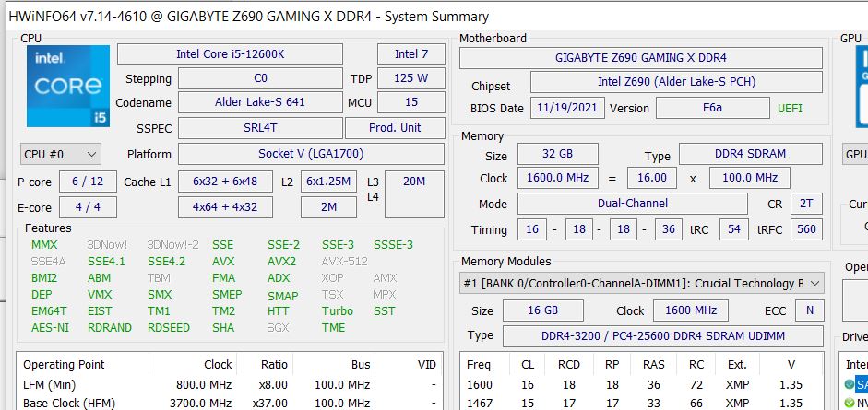Select the module Type DDR4-3200 / PC4-25600 field
This screenshot has width=868, height=410.
(x=662, y=336)
